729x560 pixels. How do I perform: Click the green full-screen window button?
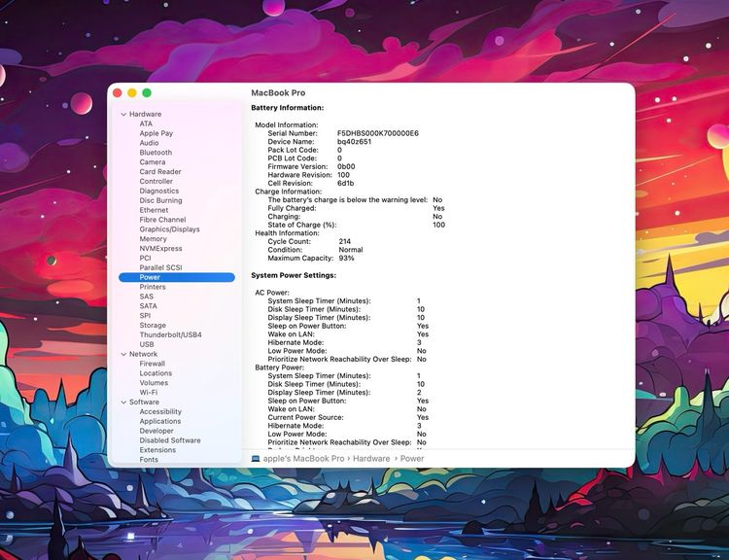coord(147,93)
